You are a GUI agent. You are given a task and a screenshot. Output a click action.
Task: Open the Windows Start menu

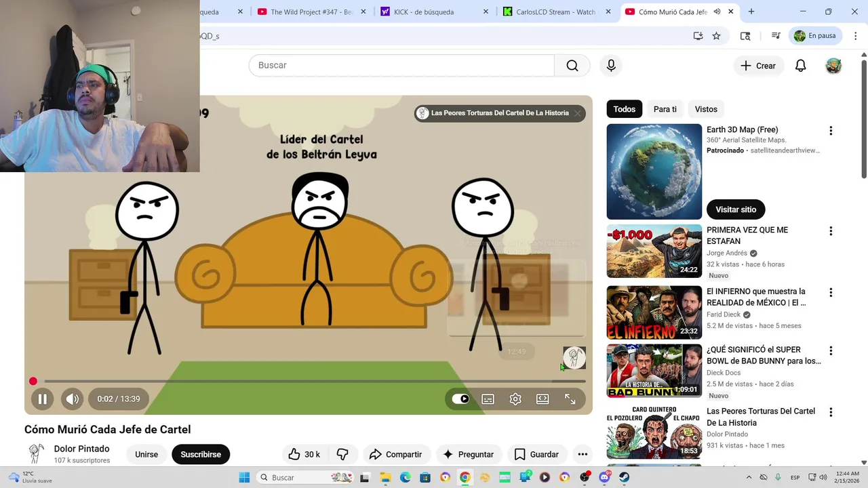[244, 478]
